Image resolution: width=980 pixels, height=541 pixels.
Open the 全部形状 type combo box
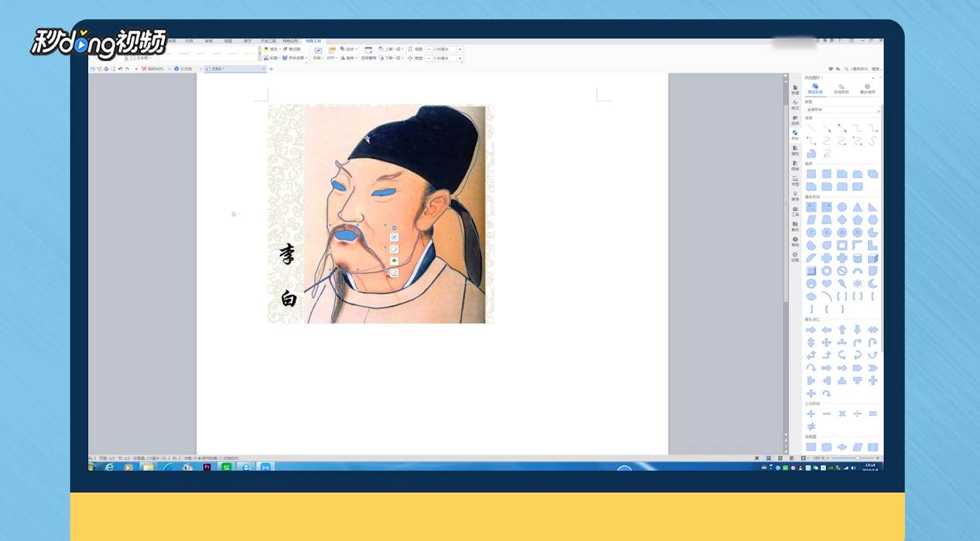pyautogui.click(x=842, y=110)
